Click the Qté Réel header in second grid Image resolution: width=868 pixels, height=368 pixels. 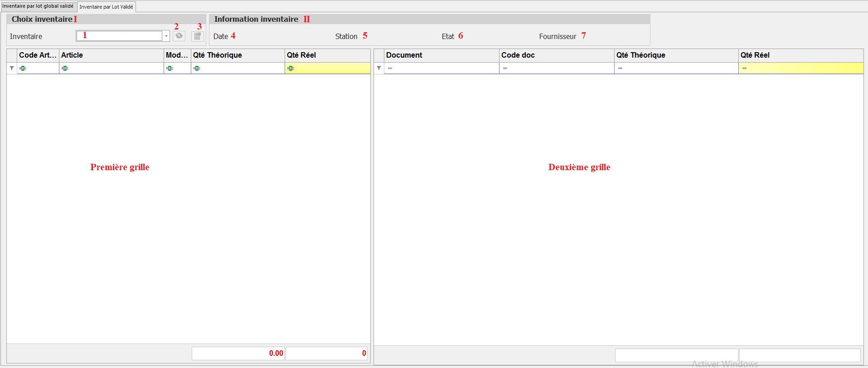pos(800,55)
